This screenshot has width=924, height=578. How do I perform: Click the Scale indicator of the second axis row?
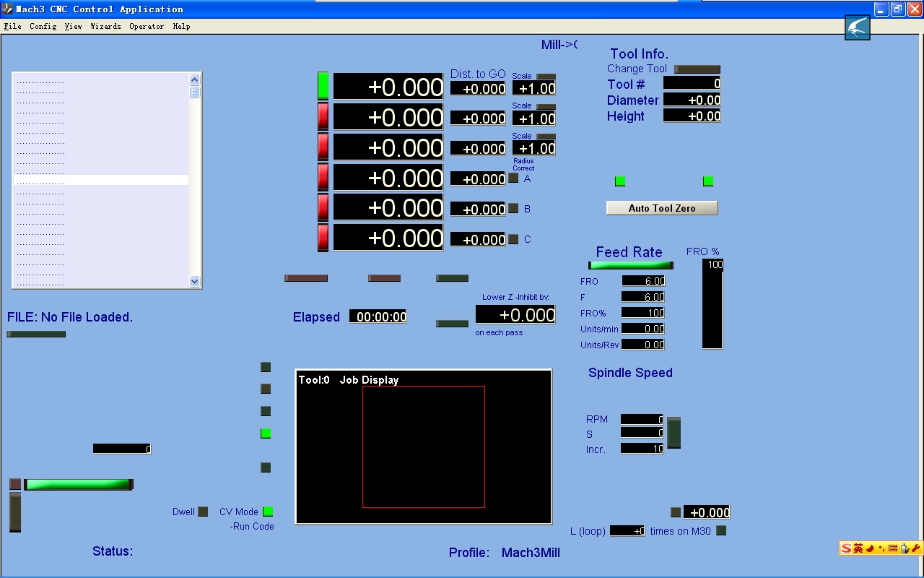(x=546, y=106)
